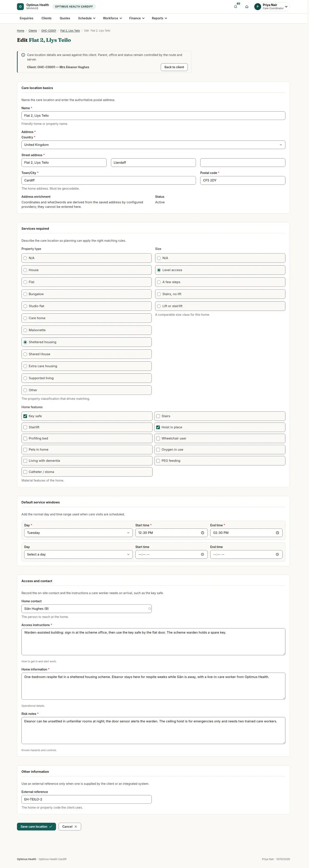309x868 pixels.
Task: Go to the Clients nav item
Action: [x=47, y=18]
